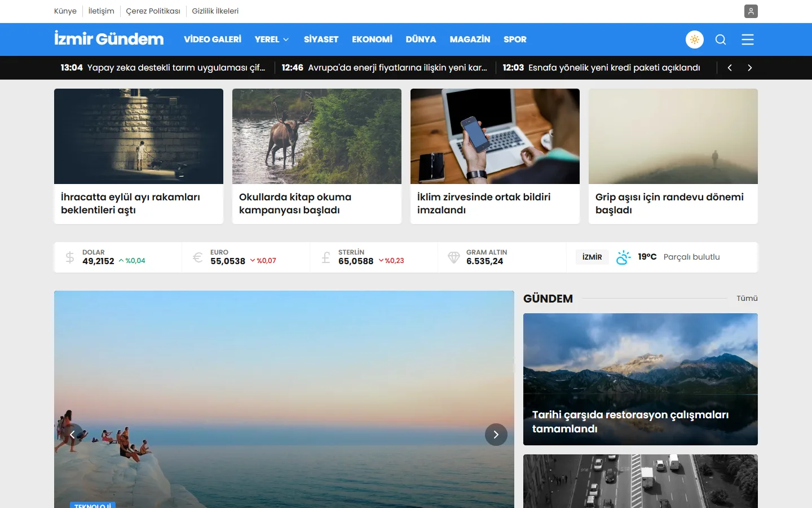The height and width of the screenshot is (508, 812).
Task: Open the EKONOMİ section
Action: pos(372,40)
